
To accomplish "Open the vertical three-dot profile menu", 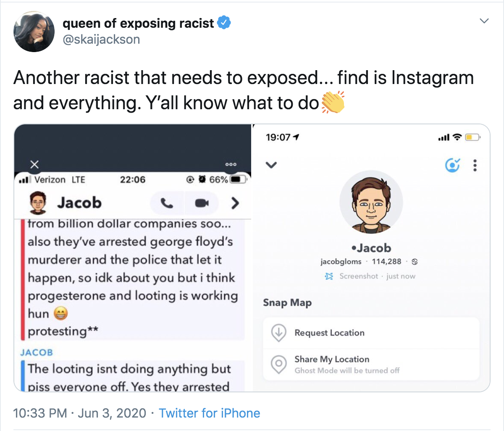I will click(475, 166).
